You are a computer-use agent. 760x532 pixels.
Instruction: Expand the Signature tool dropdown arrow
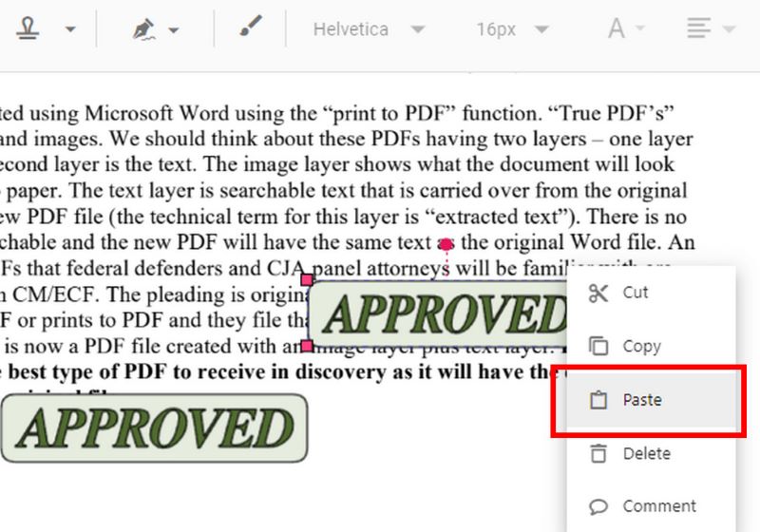click(174, 30)
